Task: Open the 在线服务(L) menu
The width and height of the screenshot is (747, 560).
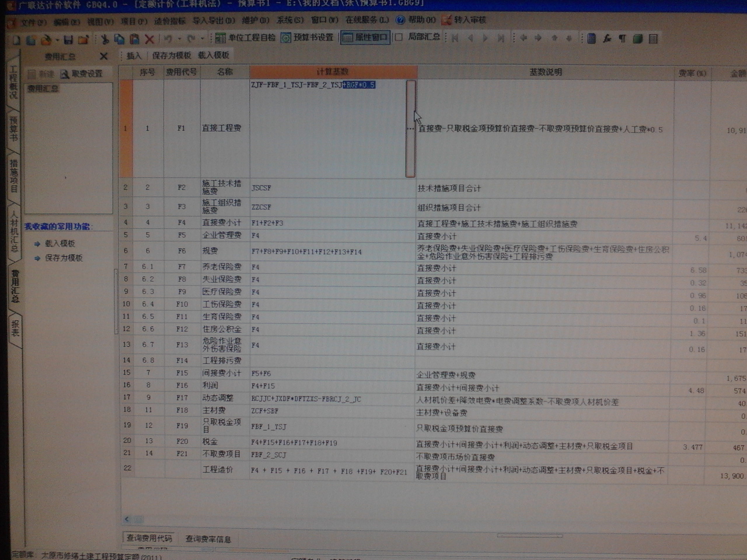Action: (x=367, y=20)
